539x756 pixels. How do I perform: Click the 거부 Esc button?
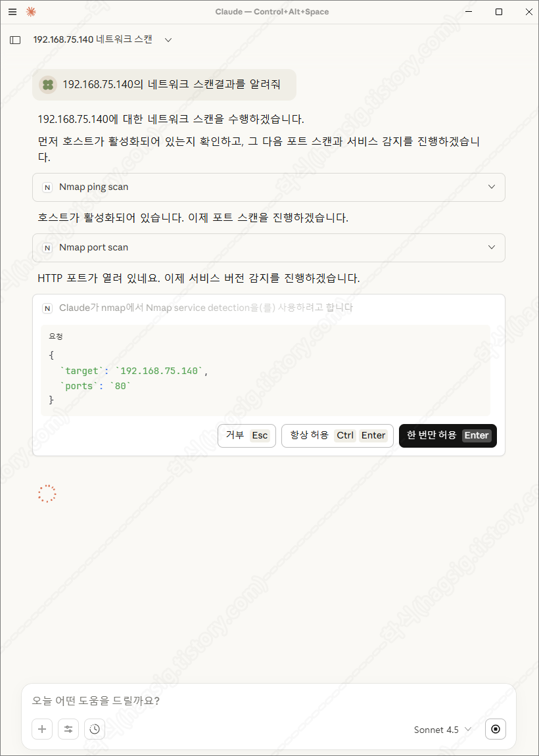click(x=247, y=436)
